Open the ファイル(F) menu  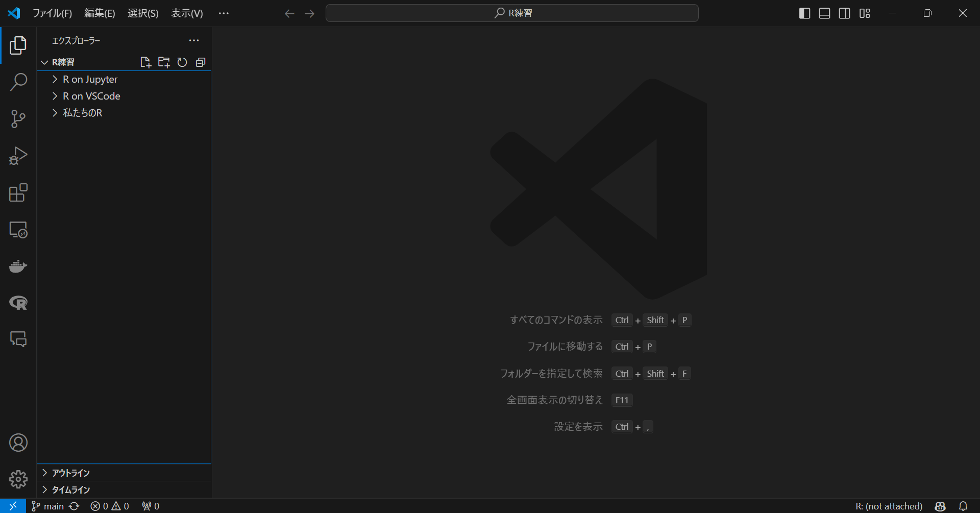click(52, 13)
